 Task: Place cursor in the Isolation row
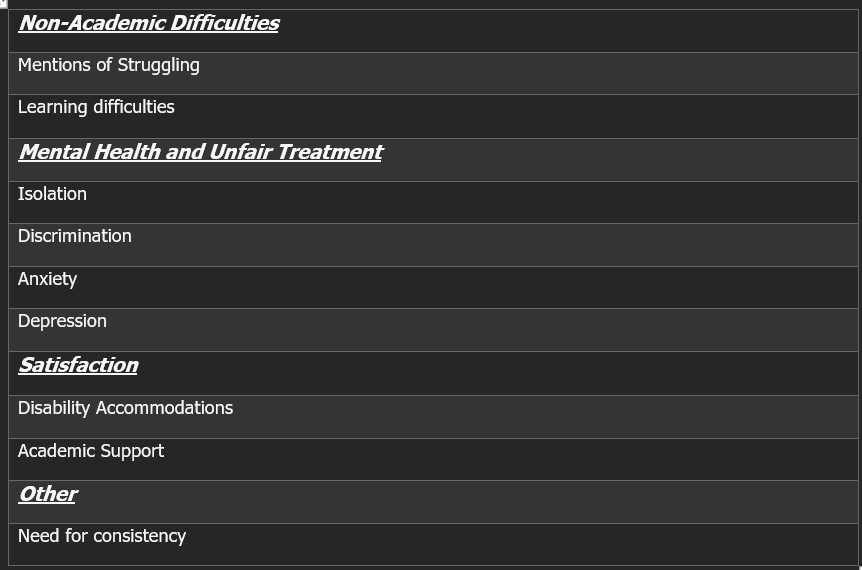[x=52, y=194]
